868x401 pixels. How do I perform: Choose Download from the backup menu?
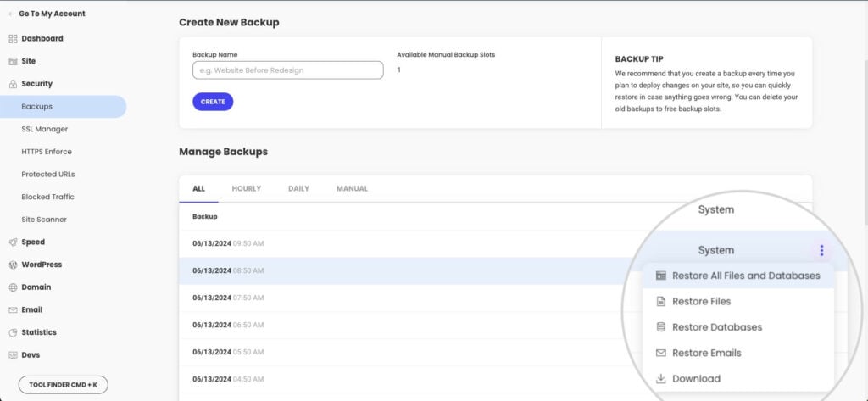(x=738, y=379)
